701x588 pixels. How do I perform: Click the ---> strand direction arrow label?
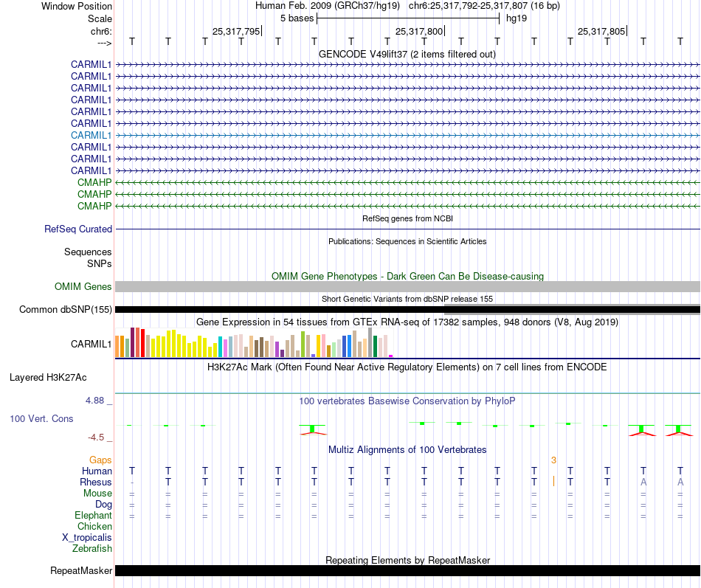105,43
